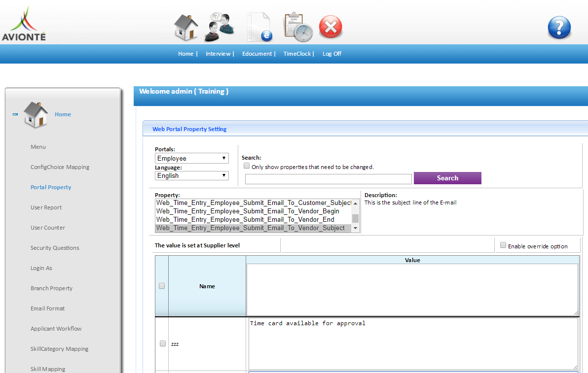The height and width of the screenshot is (373, 588).
Task: Click the property search text field
Action: [x=329, y=179]
